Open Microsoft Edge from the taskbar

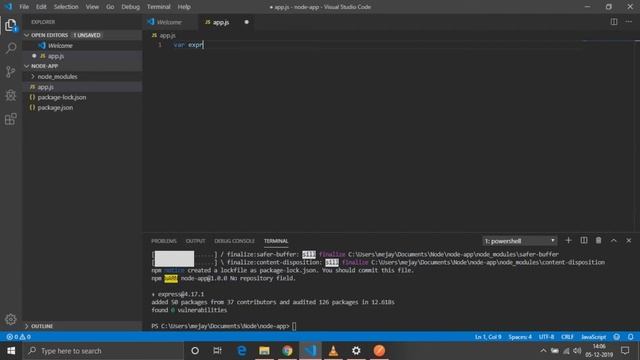(242, 351)
